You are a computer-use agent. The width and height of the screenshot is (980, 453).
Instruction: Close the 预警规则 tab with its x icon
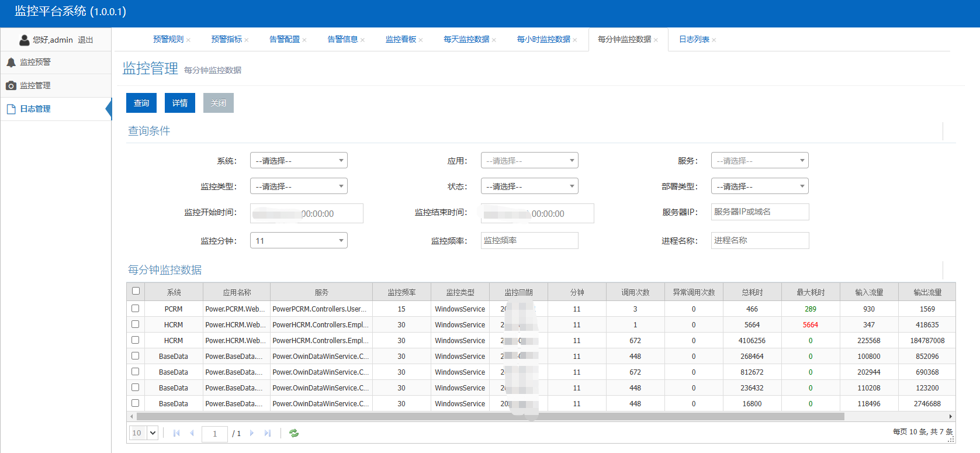pyautogui.click(x=188, y=40)
